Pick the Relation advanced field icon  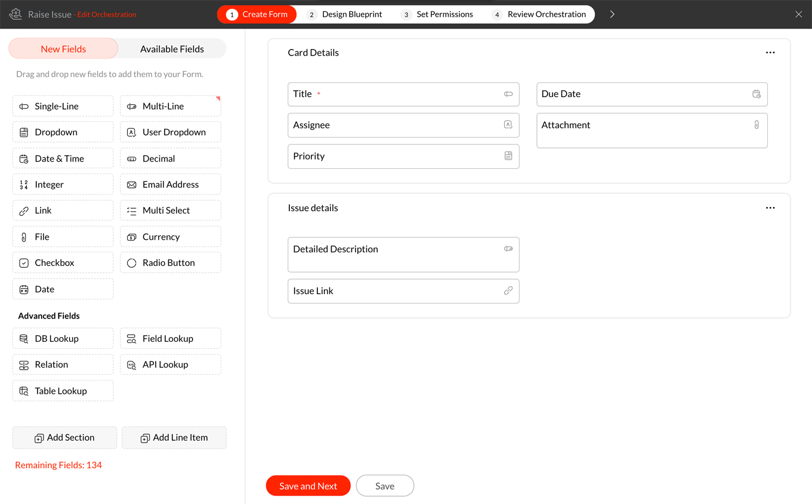24,365
